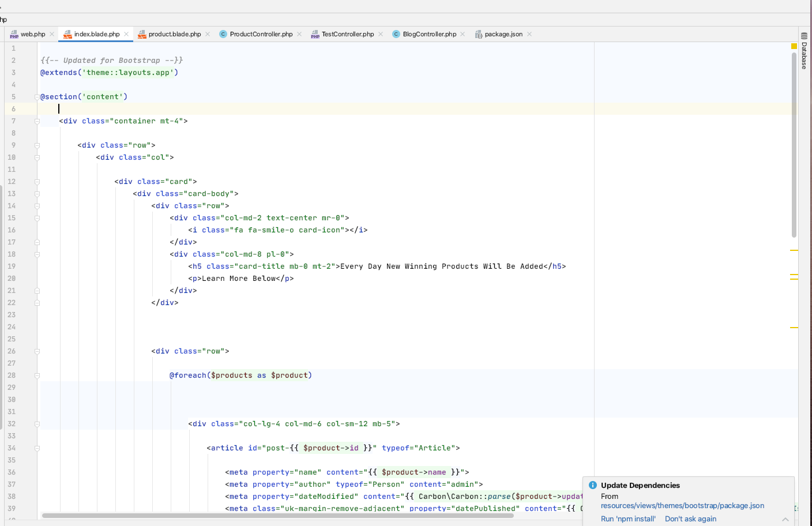This screenshot has width=812, height=526.
Task: Open the Database tool window
Action: click(x=804, y=51)
